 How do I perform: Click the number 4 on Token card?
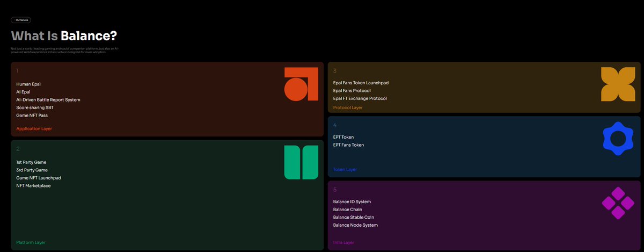pyautogui.click(x=335, y=125)
